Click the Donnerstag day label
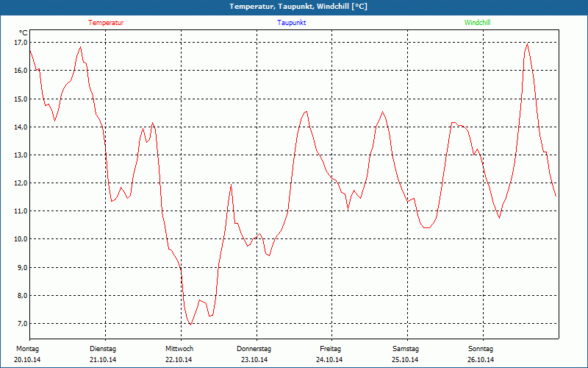The image size is (588, 368). pyautogui.click(x=254, y=349)
